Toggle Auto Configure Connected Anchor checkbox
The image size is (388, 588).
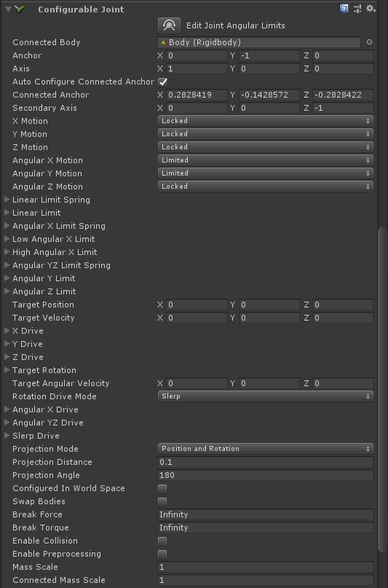(x=162, y=82)
